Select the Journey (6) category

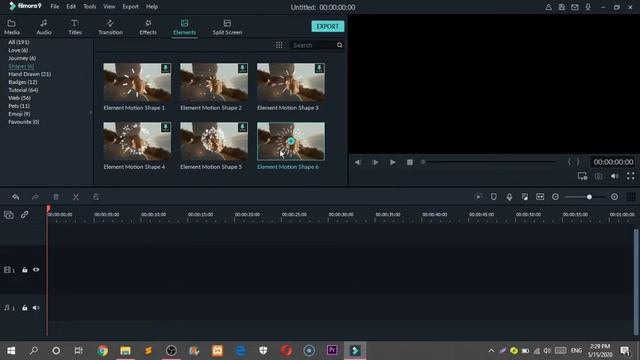22,58
